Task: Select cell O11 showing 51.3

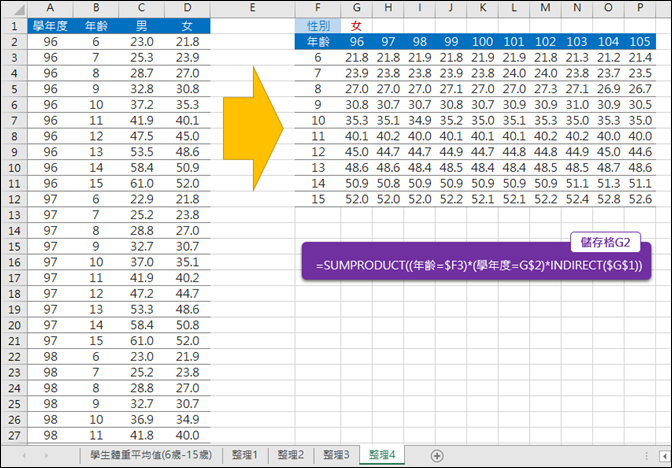Action: click(x=609, y=183)
